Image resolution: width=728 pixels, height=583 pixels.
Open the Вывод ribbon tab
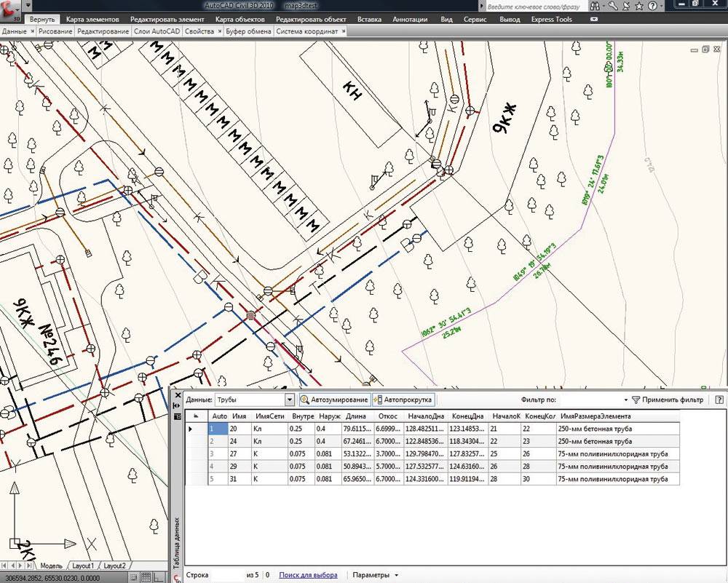(x=510, y=20)
